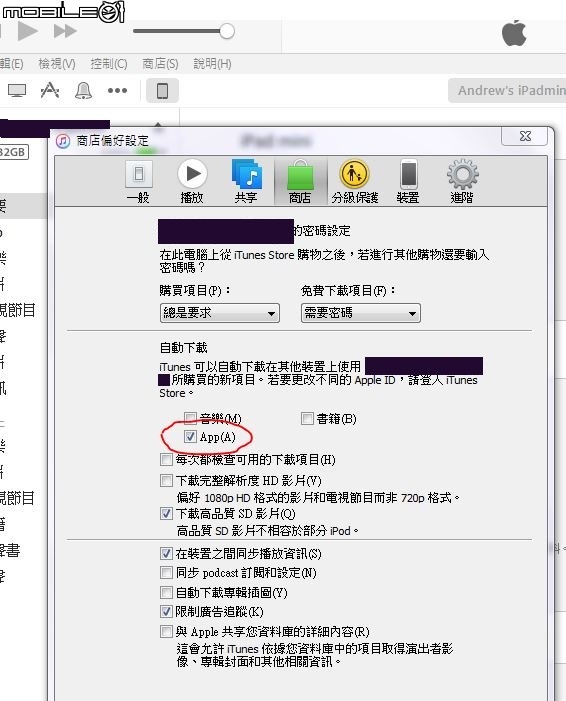Click the iTunes icon in dialog title

pos(63,141)
